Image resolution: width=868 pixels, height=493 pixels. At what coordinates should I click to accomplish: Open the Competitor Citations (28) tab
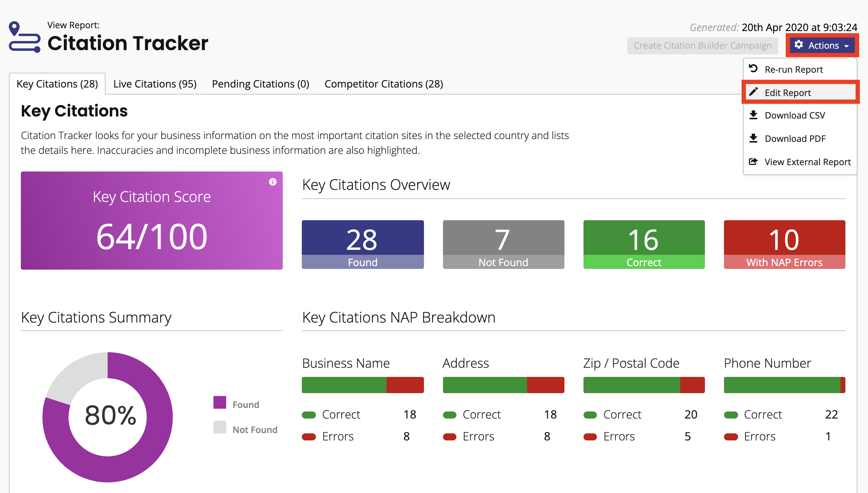(384, 84)
